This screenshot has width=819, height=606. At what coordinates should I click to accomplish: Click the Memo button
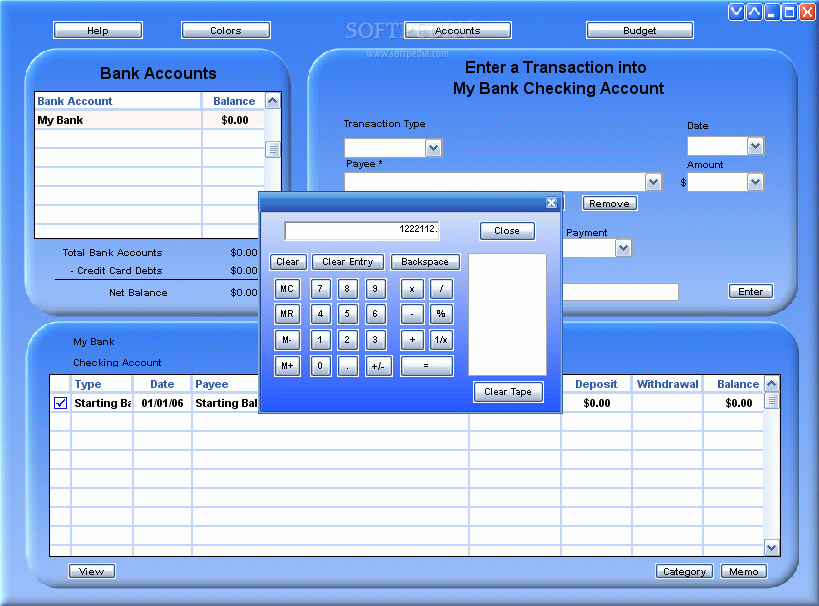coord(744,572)
